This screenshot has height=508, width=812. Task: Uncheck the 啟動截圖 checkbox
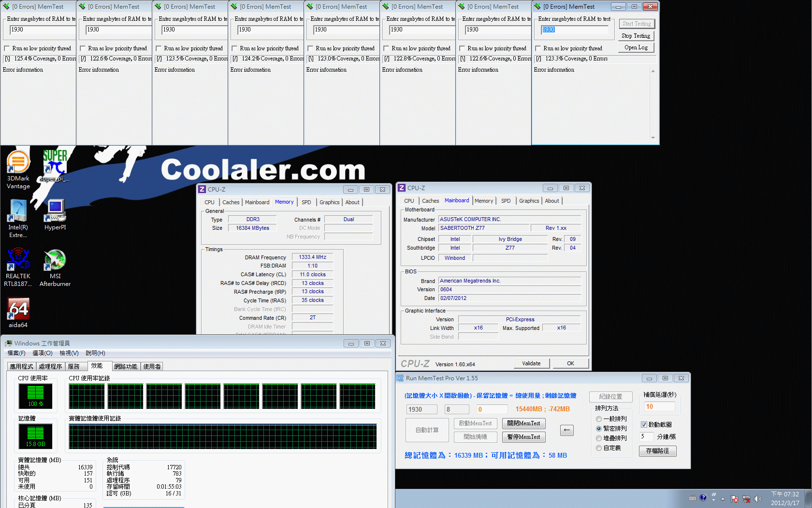(644, 424)
